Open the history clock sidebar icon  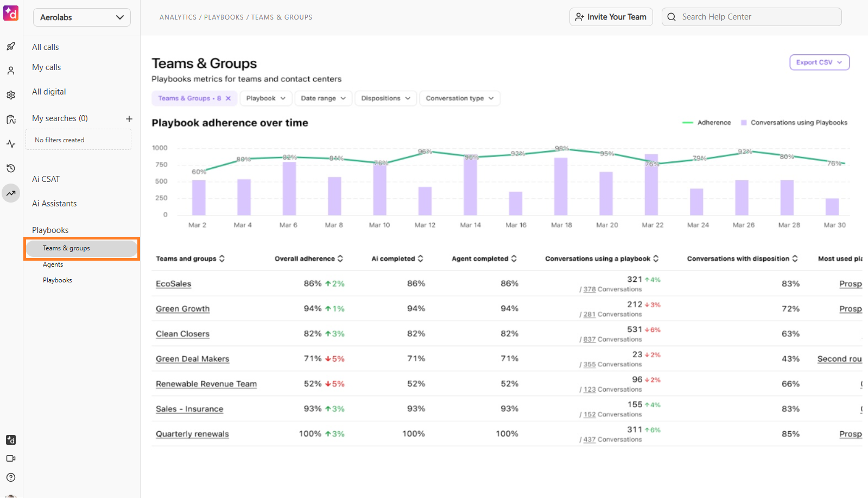[x=11, y=168]
